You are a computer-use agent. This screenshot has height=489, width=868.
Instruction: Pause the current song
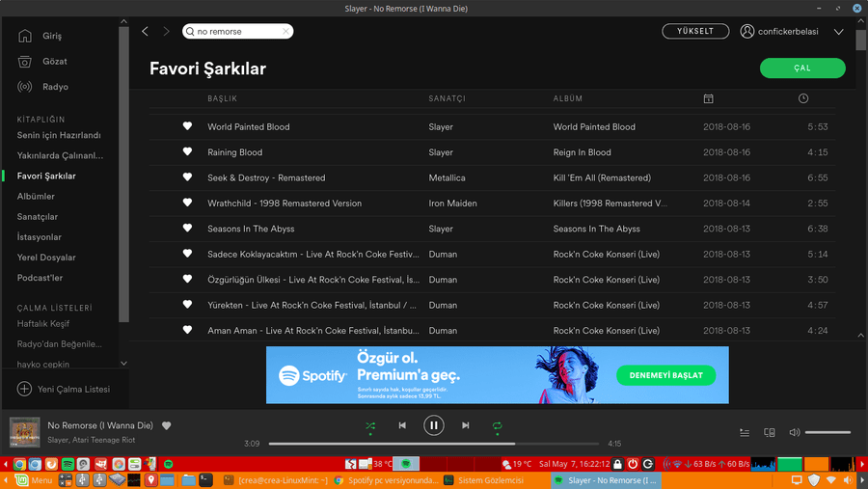(433, 425)
